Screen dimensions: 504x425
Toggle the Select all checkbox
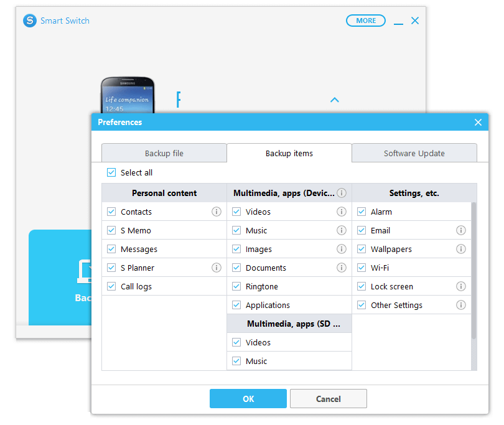pos(111,172)
